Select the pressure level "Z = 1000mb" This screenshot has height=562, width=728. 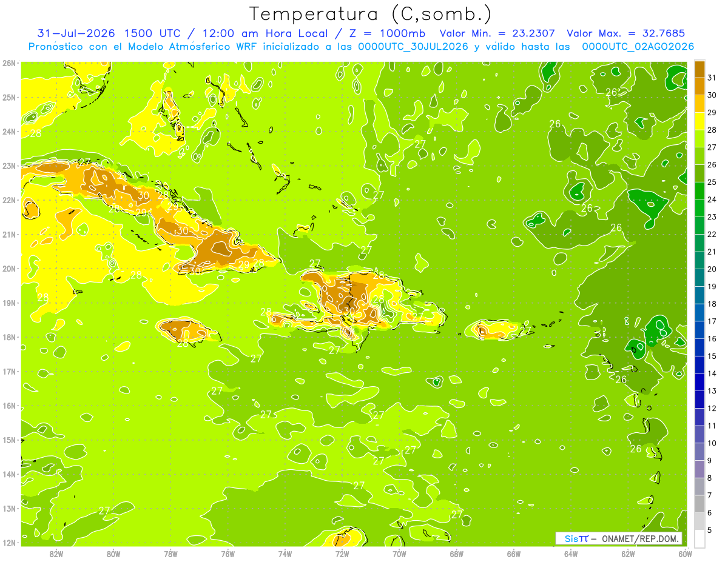(x=388, y=33)
